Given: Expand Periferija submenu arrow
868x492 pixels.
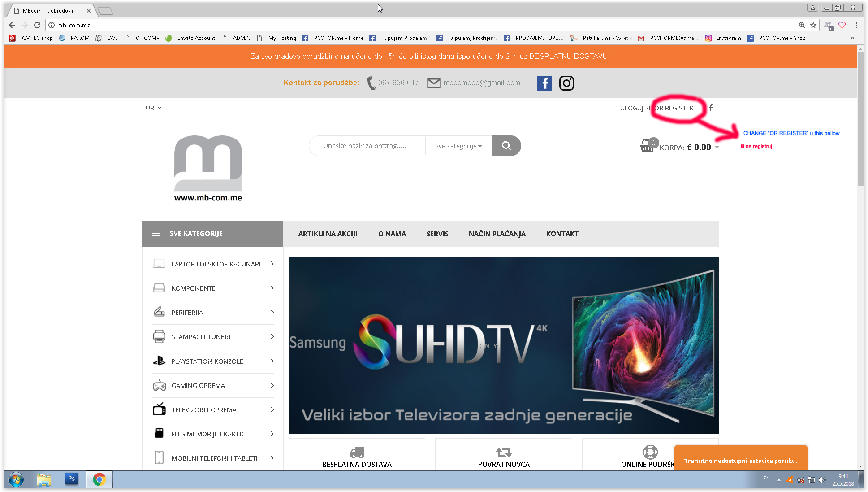Looking at the screenshot, I should (x=272, y=312).
